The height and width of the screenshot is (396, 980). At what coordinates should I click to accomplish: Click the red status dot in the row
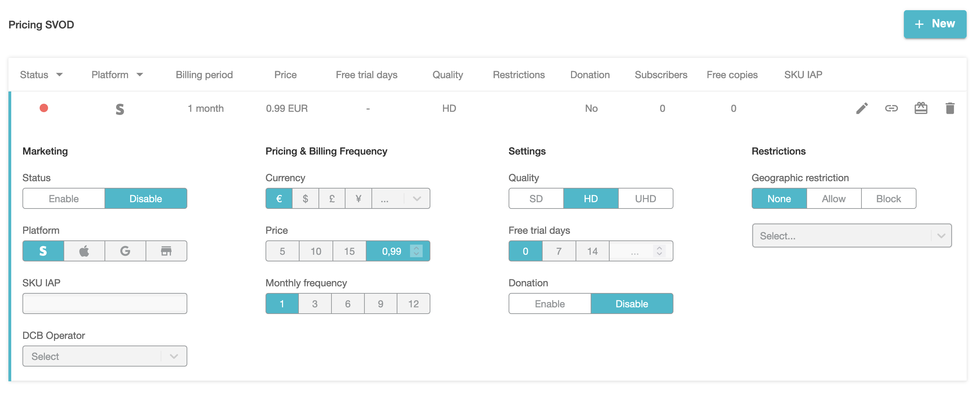click(x=44, y=108)
